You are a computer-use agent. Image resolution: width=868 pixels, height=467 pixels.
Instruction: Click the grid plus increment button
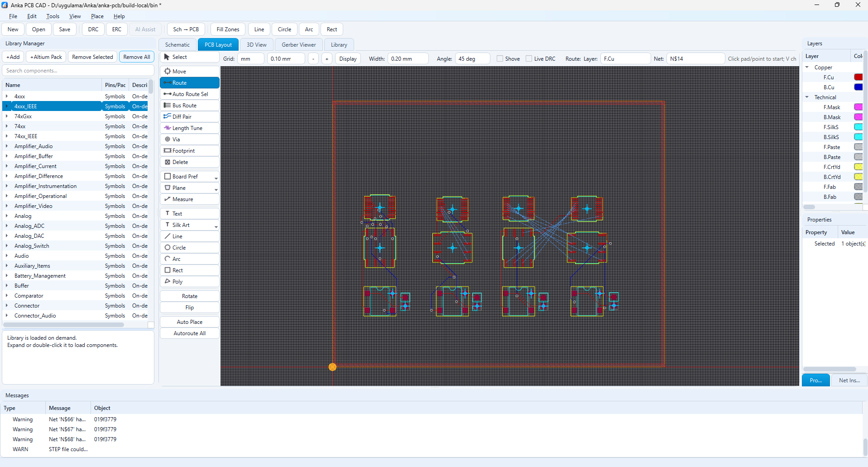(x=327, y=59)
